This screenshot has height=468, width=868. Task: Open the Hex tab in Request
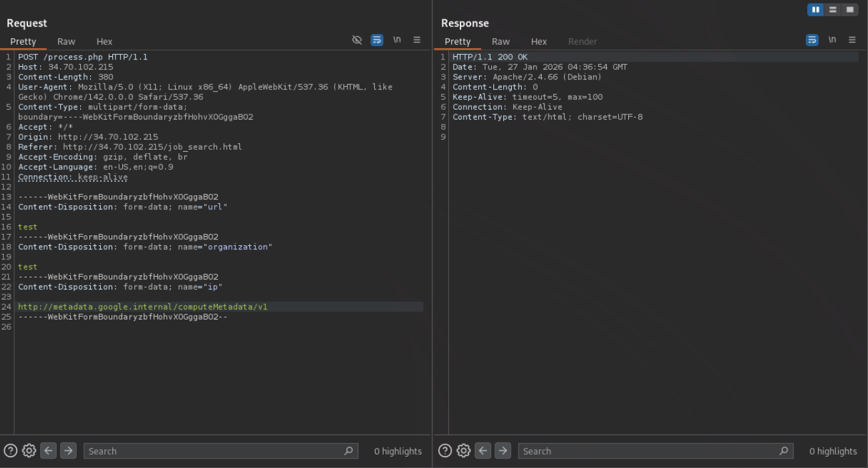click(x=104, y=41)
